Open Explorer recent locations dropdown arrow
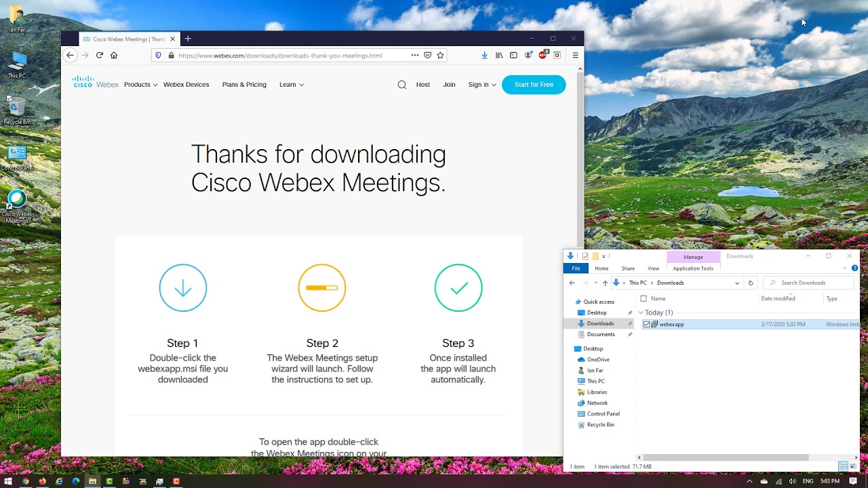The image size is (868, 488). [x=595, y=283]
